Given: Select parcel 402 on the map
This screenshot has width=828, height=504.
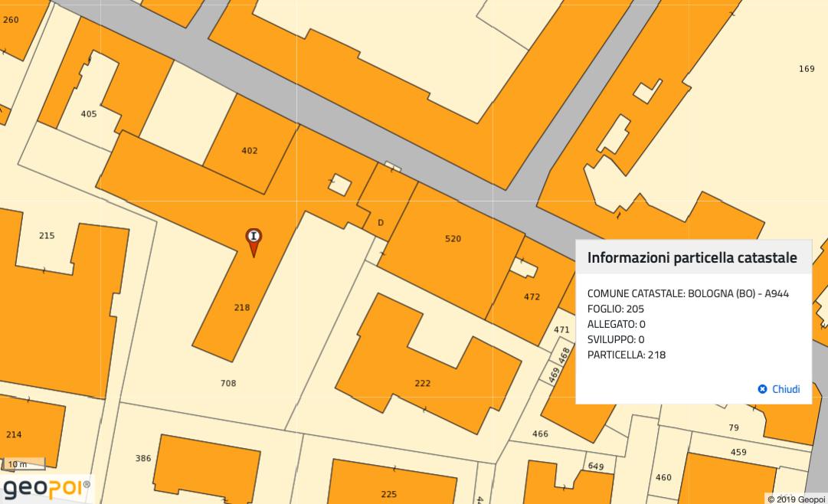Looking at the screenshot, I should tap(249, 151).
